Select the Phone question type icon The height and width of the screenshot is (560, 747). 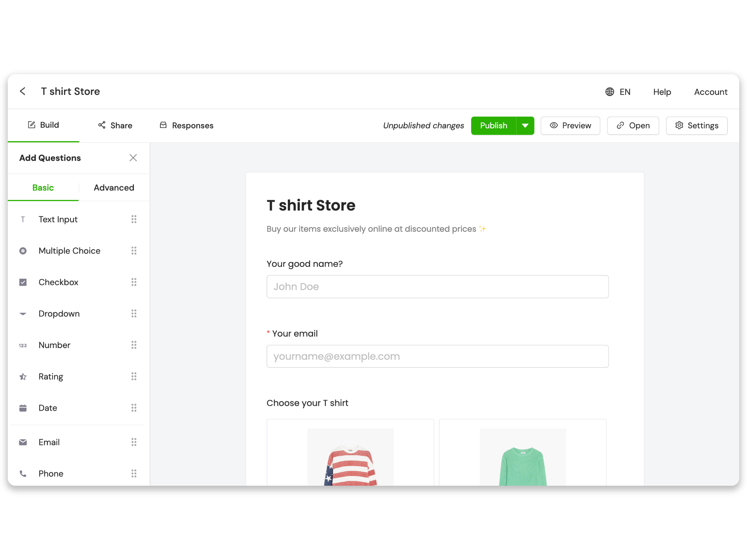[23, 473]
